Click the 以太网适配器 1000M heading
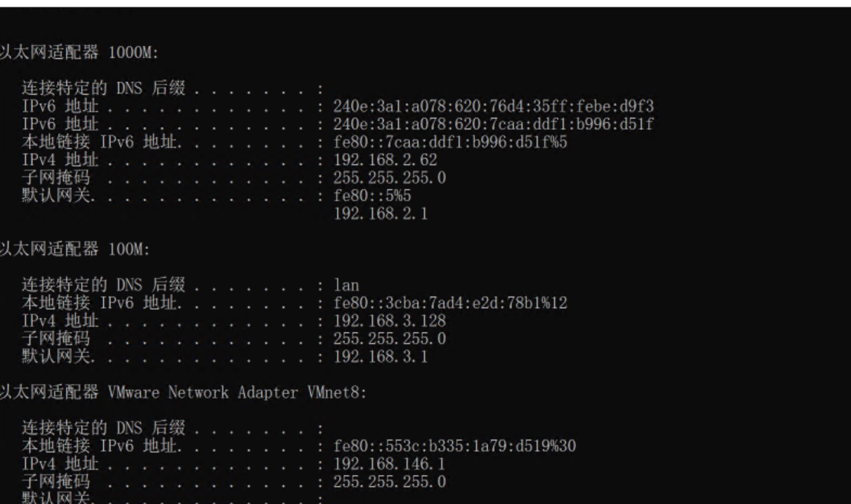Image resolution: width=851 pixels, height=504 pixels. 79,53
